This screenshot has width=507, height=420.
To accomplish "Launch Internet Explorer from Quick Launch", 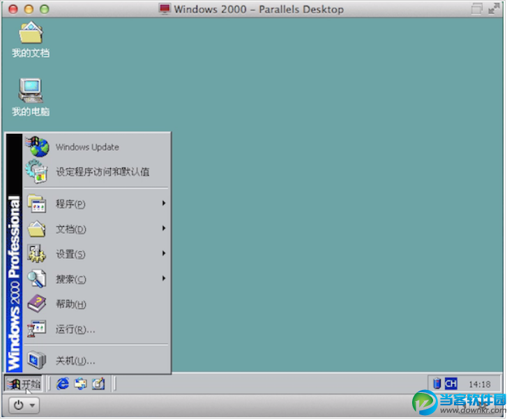I will click(x=62, y=384).
